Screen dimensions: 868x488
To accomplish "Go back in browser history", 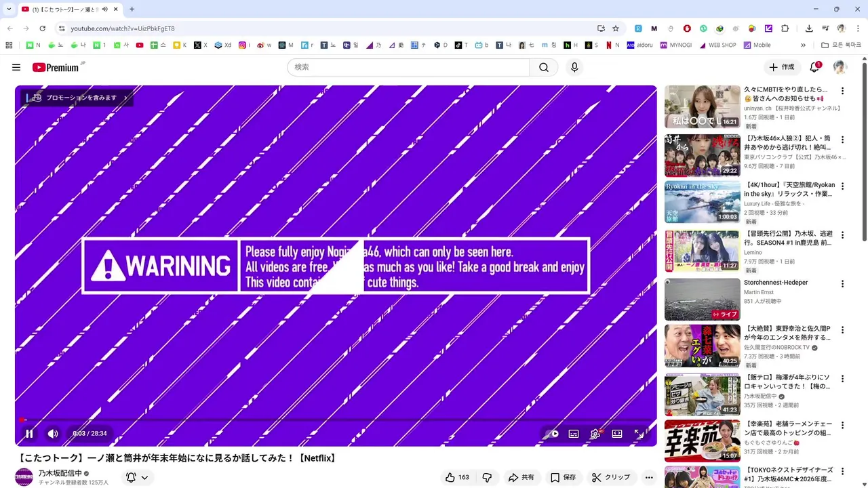I will (x=9, y=28).
